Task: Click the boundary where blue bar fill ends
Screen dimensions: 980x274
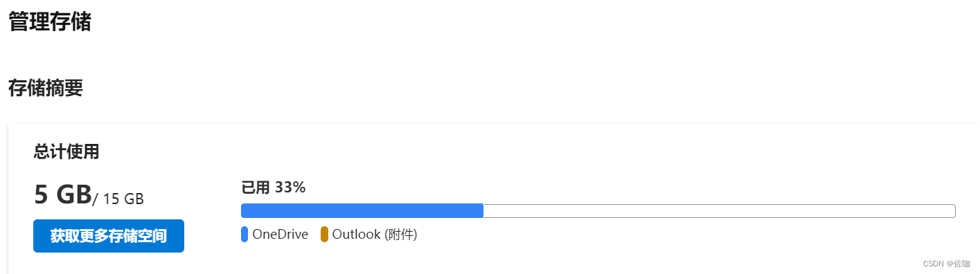Action: pyautogui.click(x=483, y=211)
